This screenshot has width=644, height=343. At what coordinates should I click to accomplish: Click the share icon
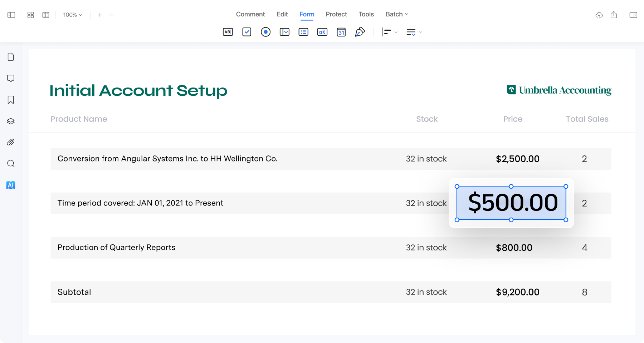[x=614, y=15]
